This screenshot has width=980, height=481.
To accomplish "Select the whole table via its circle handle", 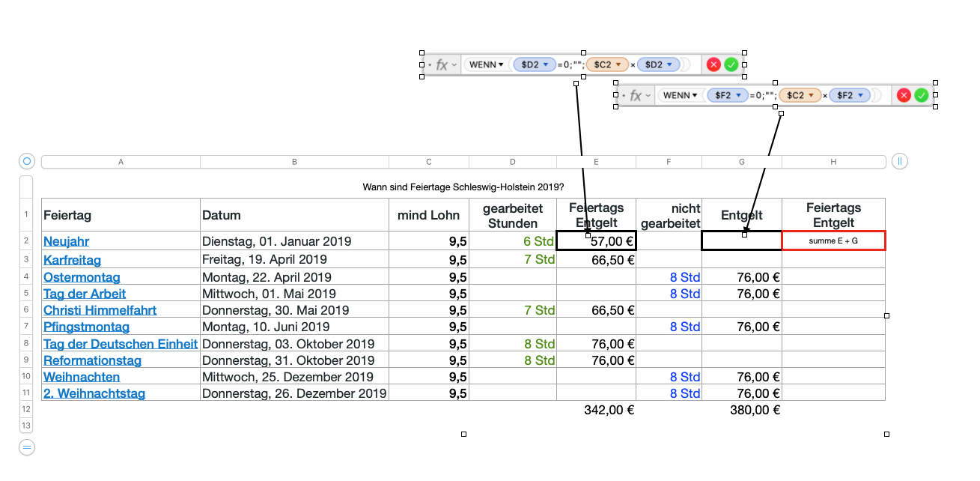I will pyautogui.click(x=27, y=161).
